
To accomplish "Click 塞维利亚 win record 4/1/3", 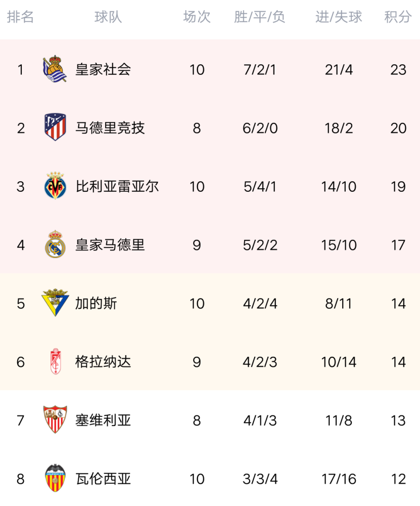I will pos(260,420).
